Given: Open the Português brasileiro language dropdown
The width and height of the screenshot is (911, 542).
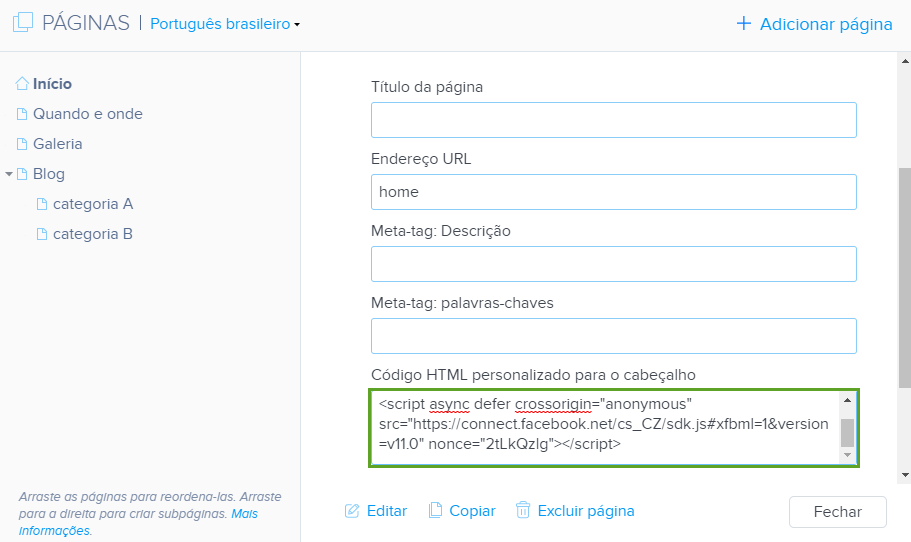Looking at the screenshot, I should (x=225, y=24).
